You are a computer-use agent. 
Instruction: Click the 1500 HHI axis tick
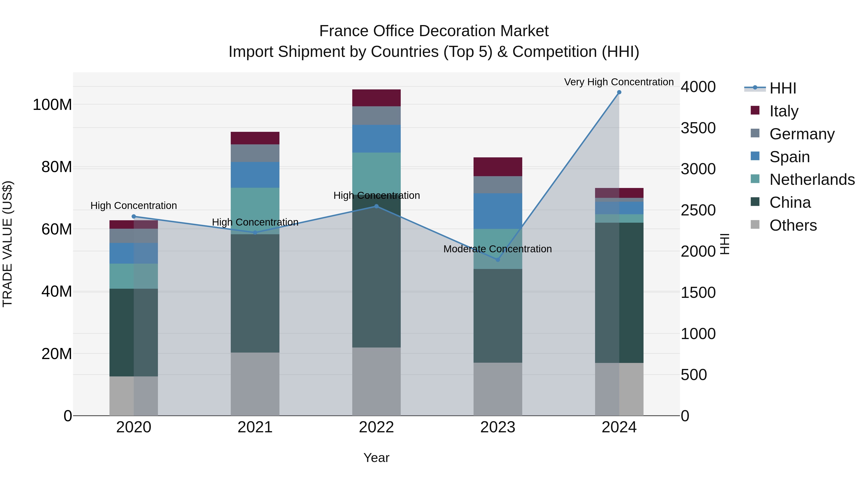(x=698, y=293)
